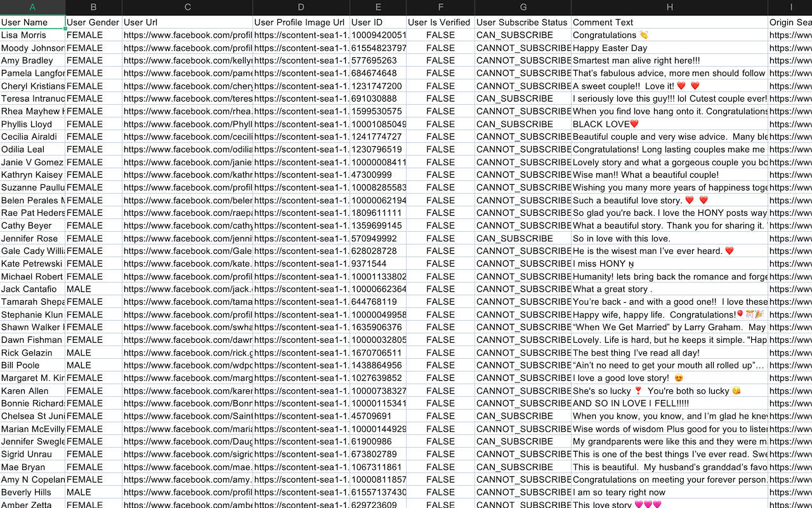Select the 'User Is Verified' header cell
Screen dimensions: 812x508
[x=440, y=22]
